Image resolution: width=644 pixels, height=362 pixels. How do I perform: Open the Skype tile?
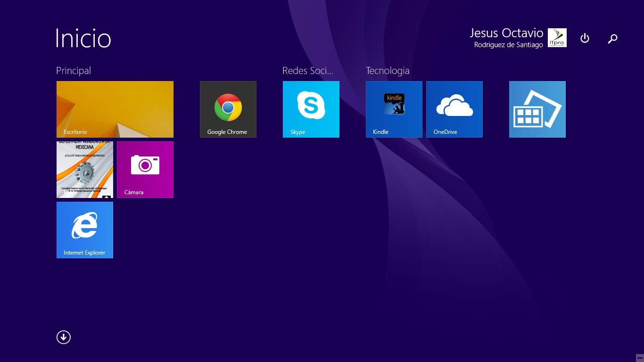[311, 109]
